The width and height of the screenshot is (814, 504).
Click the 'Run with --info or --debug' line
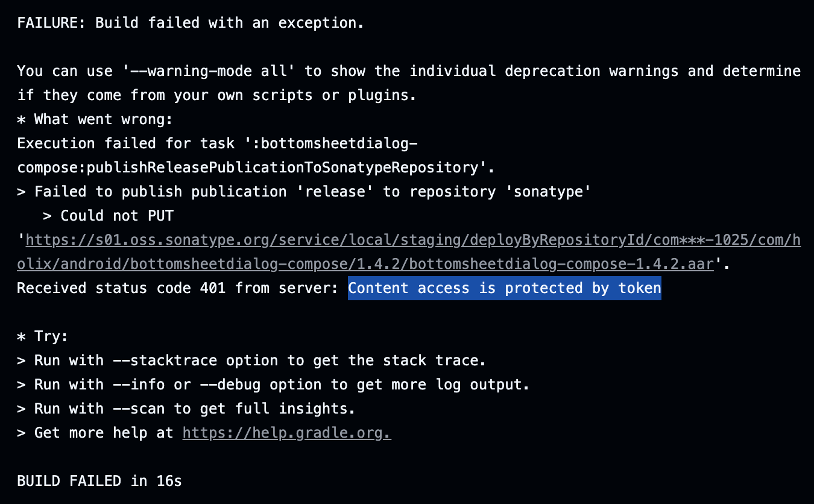[x=273, y=385]
